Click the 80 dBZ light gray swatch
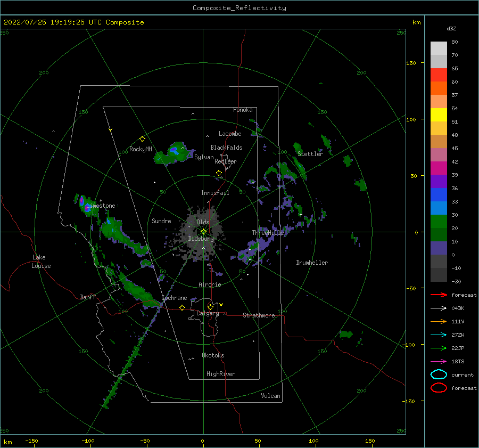This screenshot has width=479, height=448. coord(439,48)
